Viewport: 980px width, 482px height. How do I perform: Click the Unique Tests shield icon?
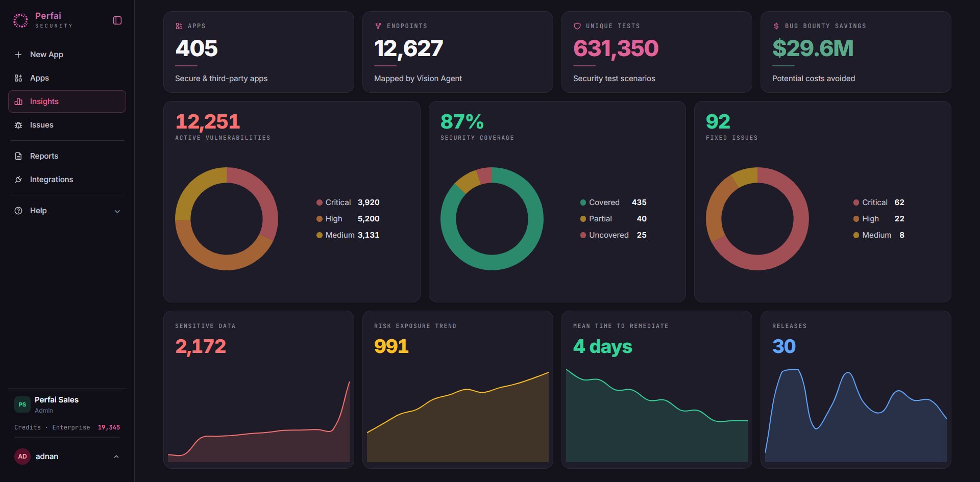click(577, 26)
